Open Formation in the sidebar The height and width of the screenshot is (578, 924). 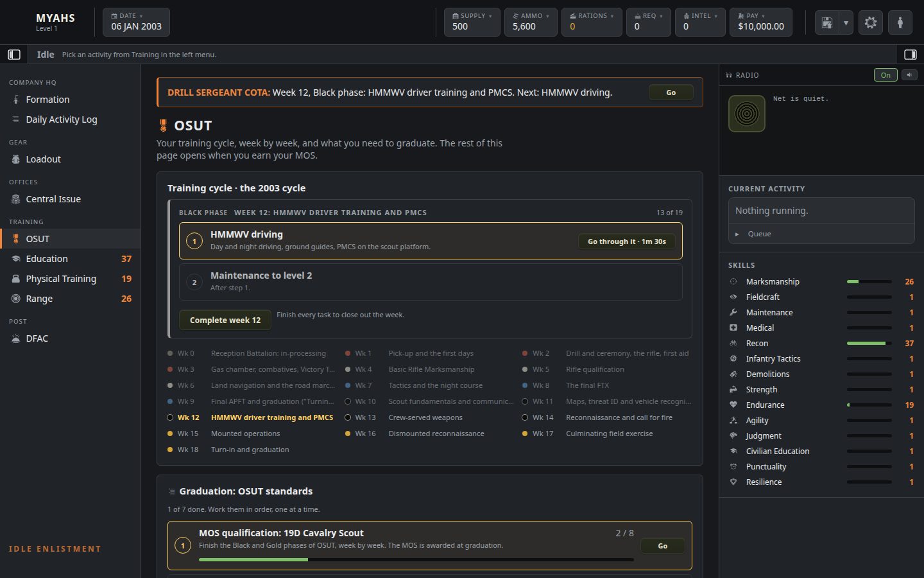[x=70, y=100]
